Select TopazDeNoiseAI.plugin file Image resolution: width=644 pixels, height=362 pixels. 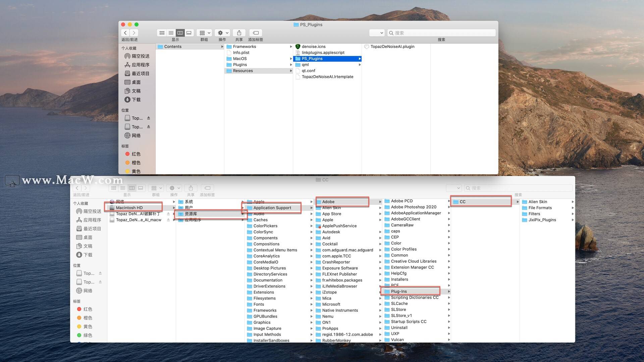click(392, 47)
